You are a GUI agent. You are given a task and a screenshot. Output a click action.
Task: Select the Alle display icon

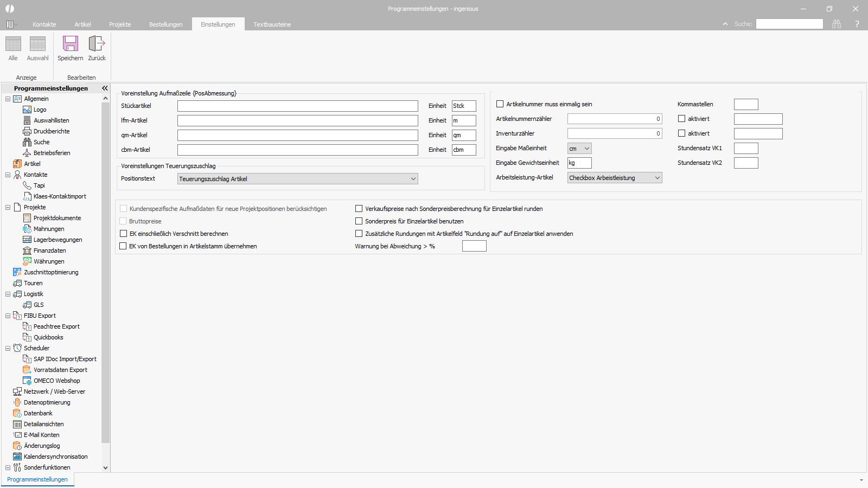13,43
